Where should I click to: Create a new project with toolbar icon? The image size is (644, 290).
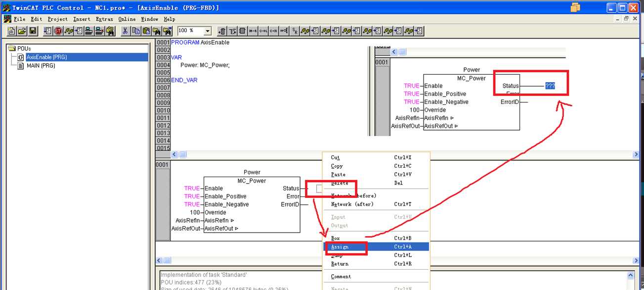click(12, 31)
